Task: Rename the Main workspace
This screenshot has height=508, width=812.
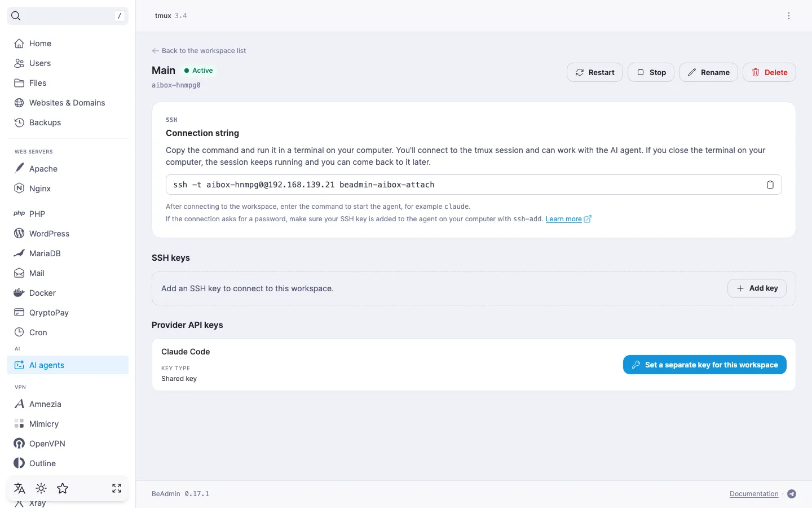Action: [708, 72]
